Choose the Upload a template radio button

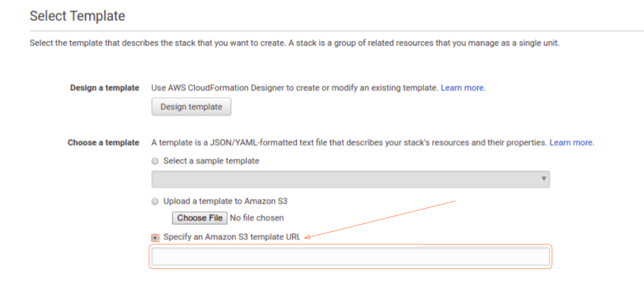click(156, 201)
